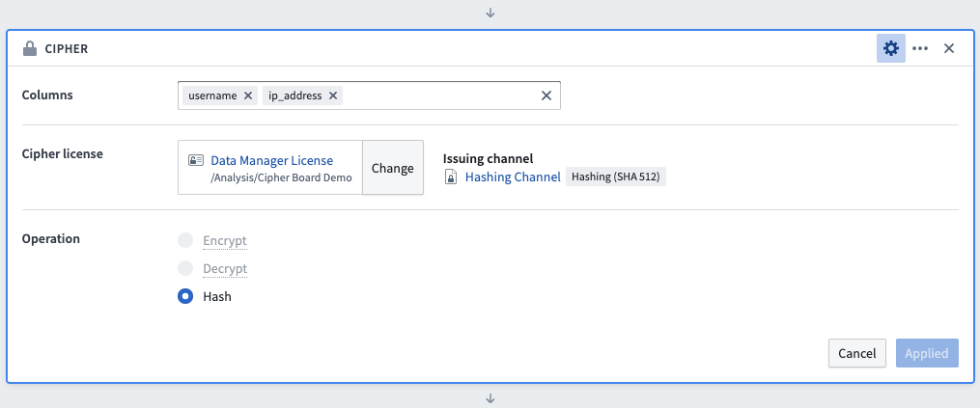Screen dimensions: 980x408
Task: Open the Data Manager License link
Action: (272, 160)
